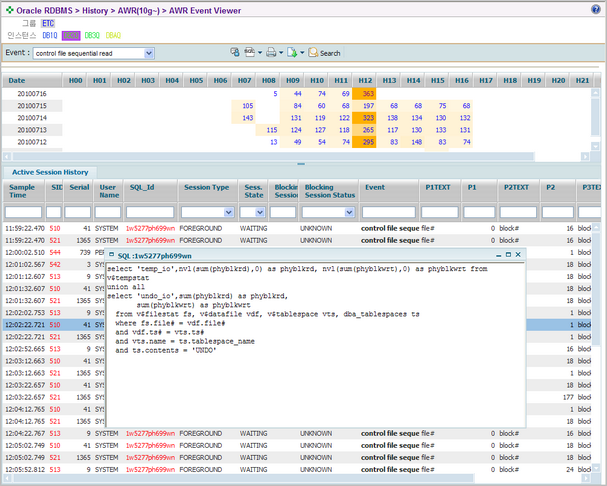The width and height of the screenshot is (607, 486).
Task: Click cell 265 for 20100713 H12
Action: point(365,130)
